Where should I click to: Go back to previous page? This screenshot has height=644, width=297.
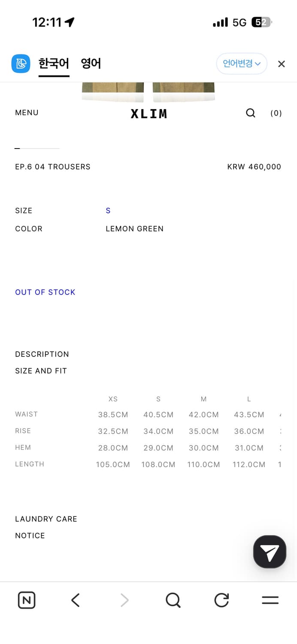[x=76, y=600]
